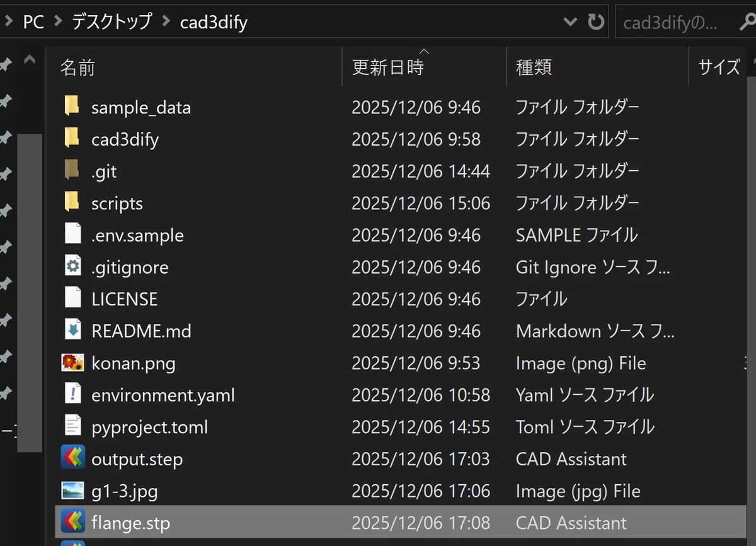756x546 pixels.
Task: Click the output.step CAD Assistant icon
Action: [x=73, y=458]
